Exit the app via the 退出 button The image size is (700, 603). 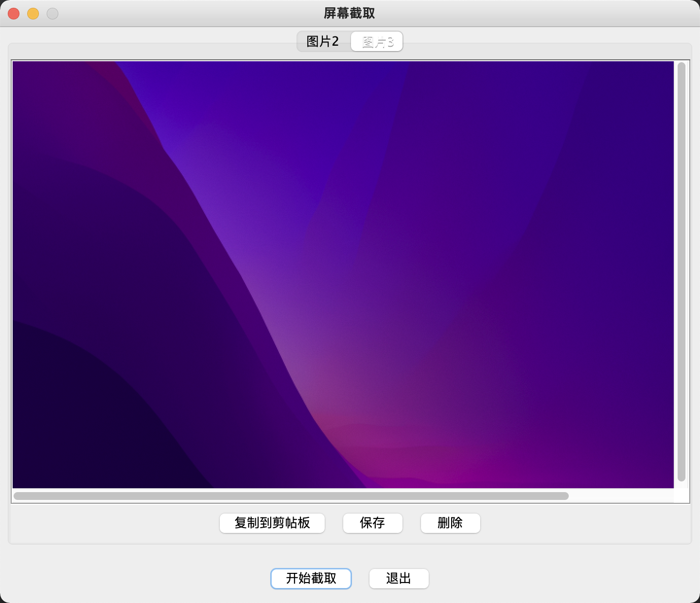click(399, 579)
